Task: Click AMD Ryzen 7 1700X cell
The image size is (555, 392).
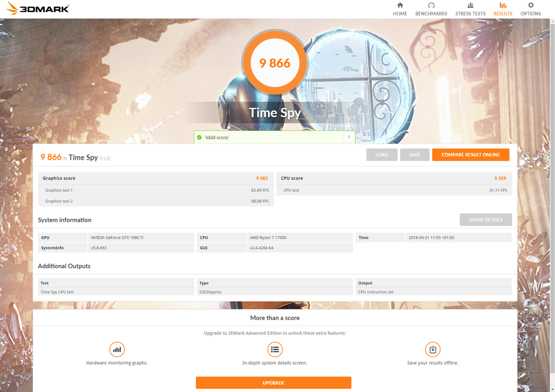Action: pos(300,237)
